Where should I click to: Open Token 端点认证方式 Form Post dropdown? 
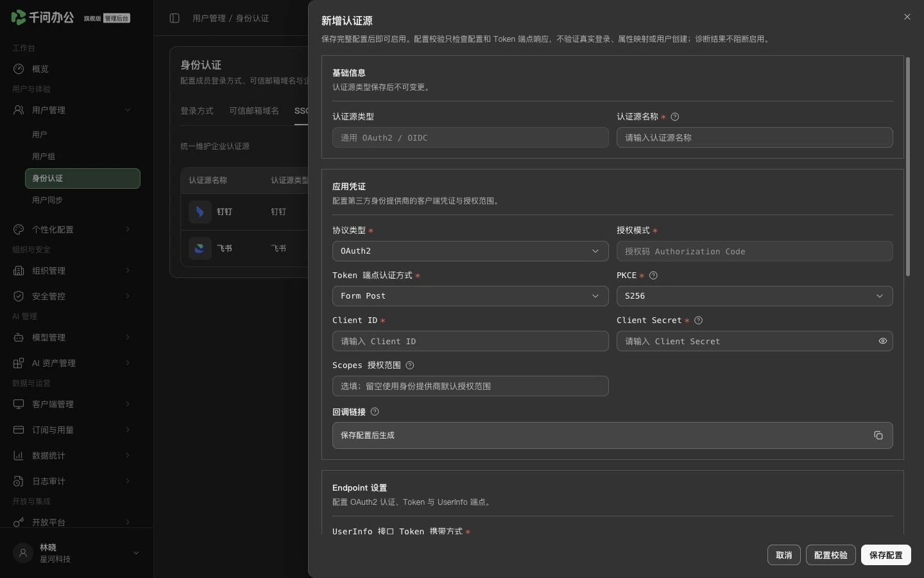point(470,296)
